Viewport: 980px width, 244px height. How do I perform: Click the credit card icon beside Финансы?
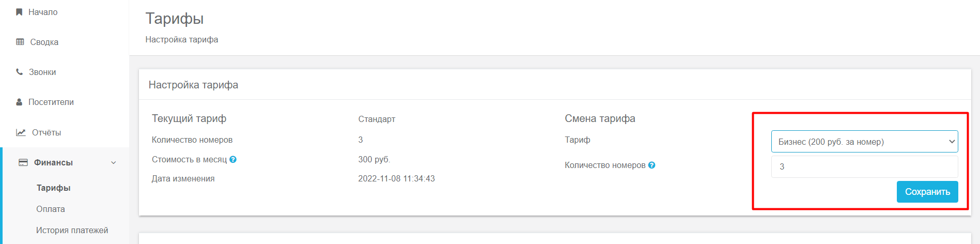point(23,162)
